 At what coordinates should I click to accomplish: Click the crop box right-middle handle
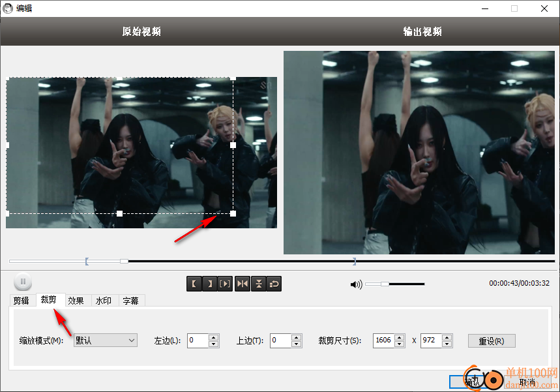click(233, 145)
